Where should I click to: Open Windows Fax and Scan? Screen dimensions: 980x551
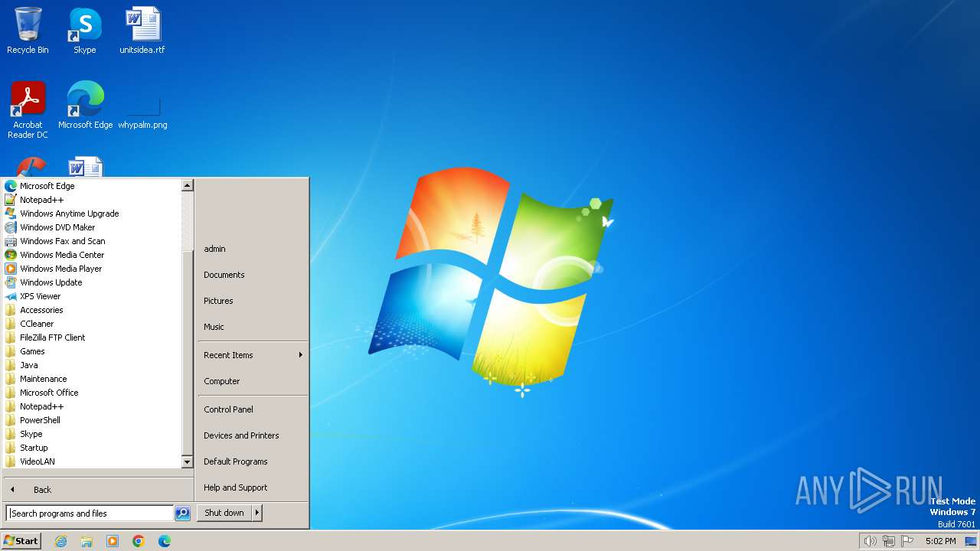(62, 241)
